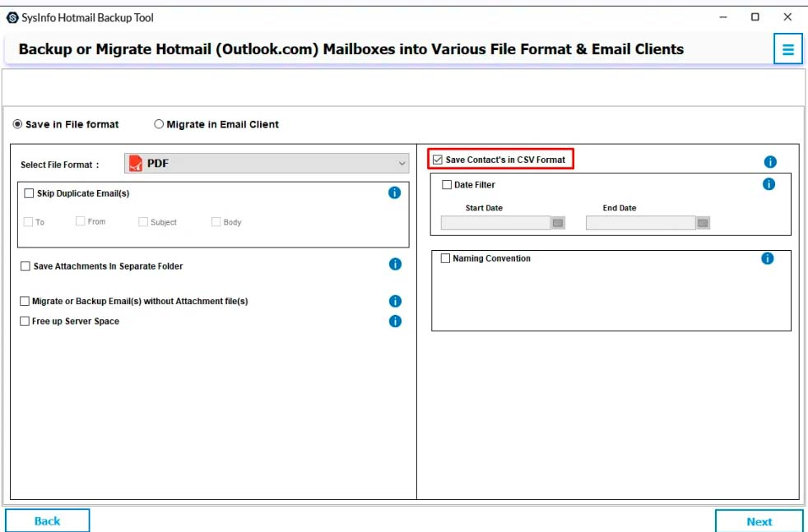Screen dimensions: 808x532
Task: Close the SysInfo Hotmail Backup Tool window
Action: click(787, 17)
